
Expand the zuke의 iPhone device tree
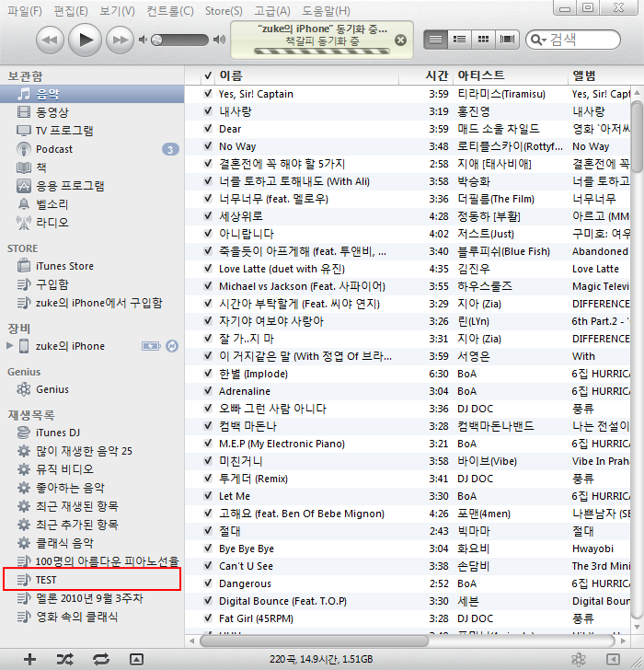pos(10,346)
